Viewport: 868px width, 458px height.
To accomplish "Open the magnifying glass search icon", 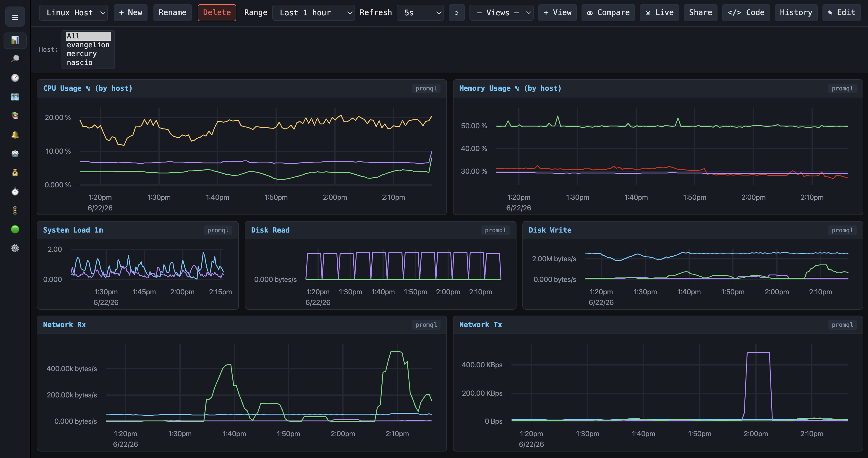I will point(15,59).
